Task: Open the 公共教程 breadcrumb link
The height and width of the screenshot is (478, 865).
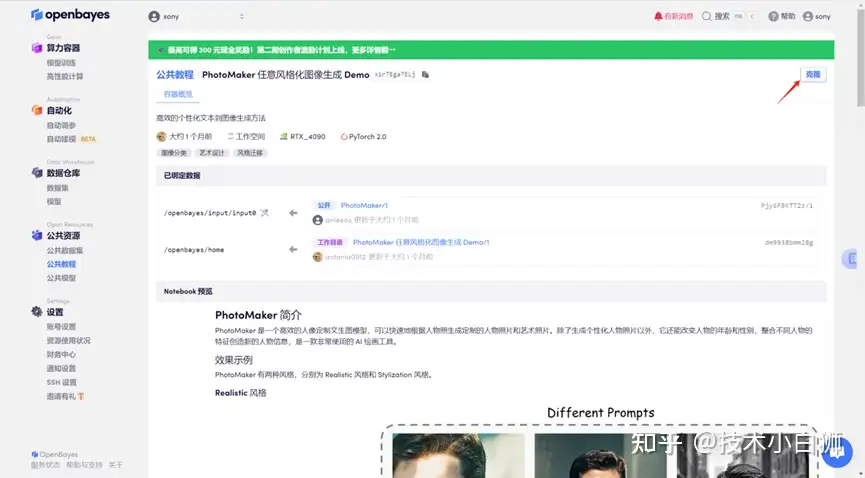Action: [175, 75]
